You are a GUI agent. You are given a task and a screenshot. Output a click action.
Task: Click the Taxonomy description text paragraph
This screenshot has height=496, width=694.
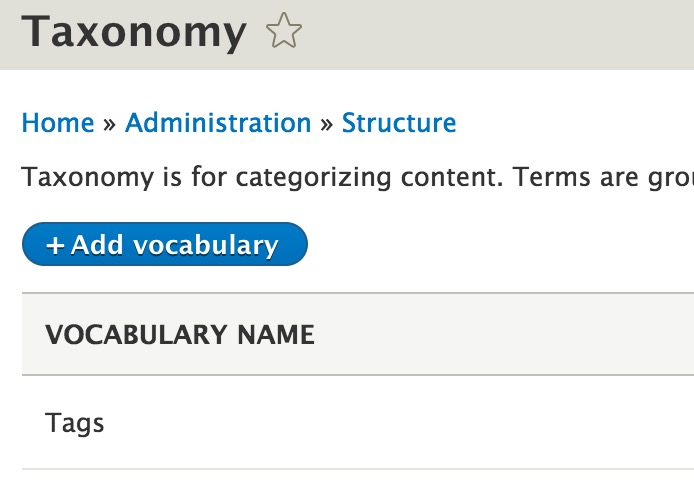(x=358, y=178)
